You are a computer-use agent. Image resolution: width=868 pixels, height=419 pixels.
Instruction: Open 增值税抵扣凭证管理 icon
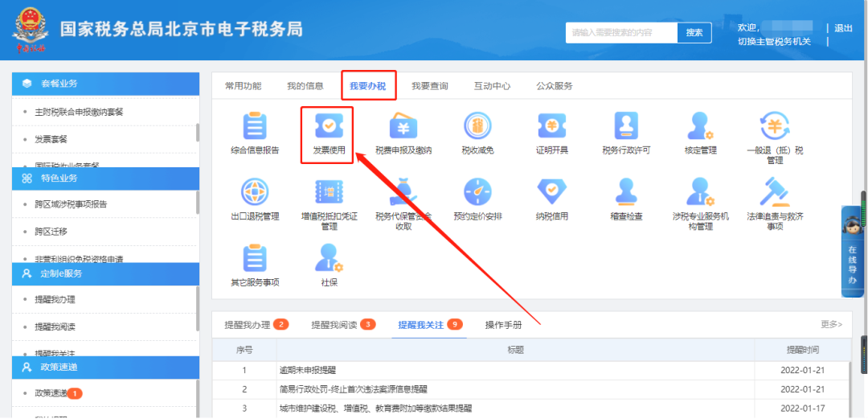(x=329, y=191)
